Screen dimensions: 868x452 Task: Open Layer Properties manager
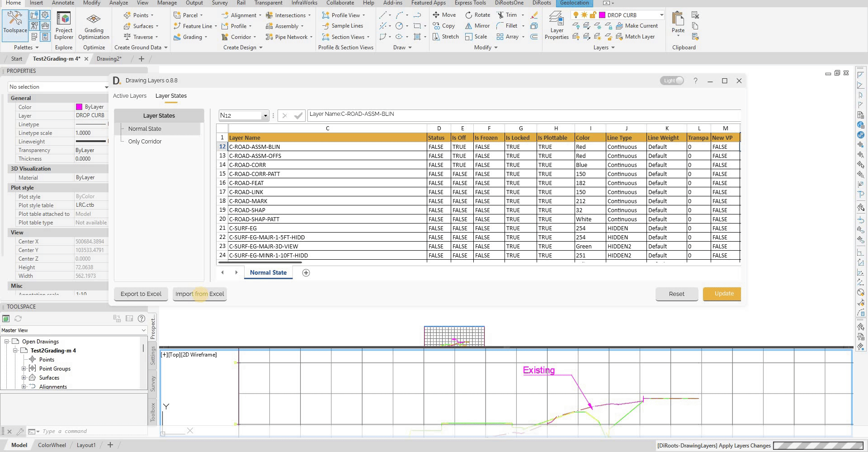[556, 26]
